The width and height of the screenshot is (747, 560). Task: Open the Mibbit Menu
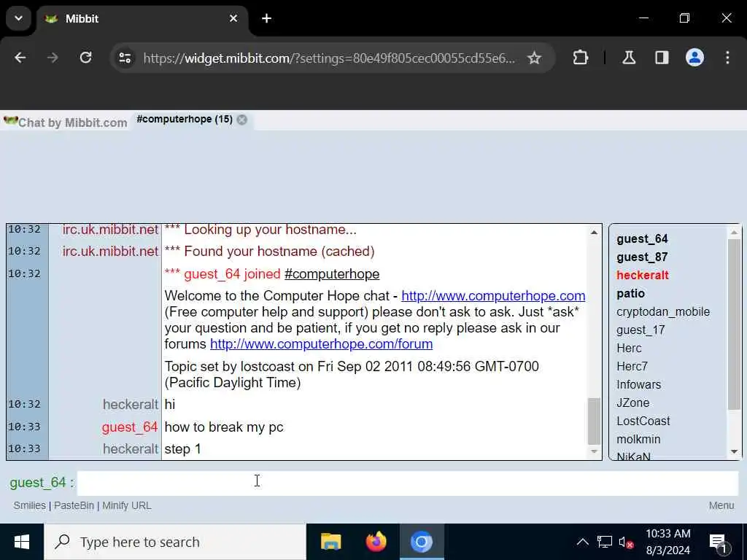[x=721, y=505]
